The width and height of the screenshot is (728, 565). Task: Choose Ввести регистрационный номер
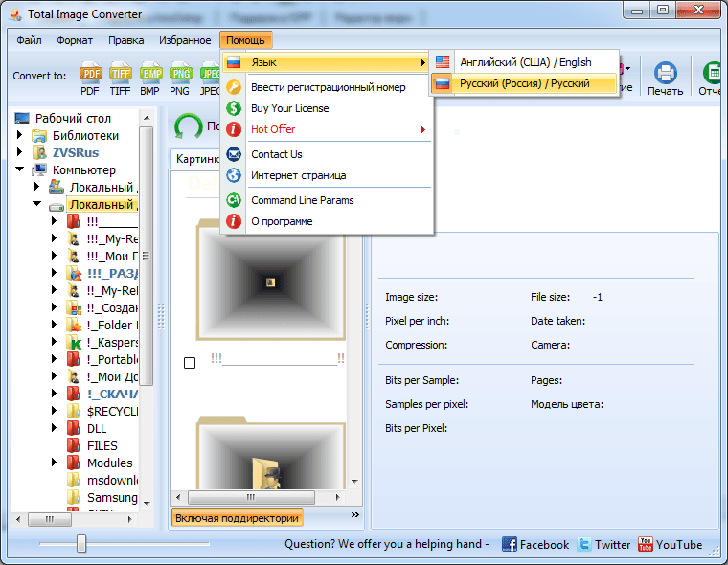(x=328, y=87)
